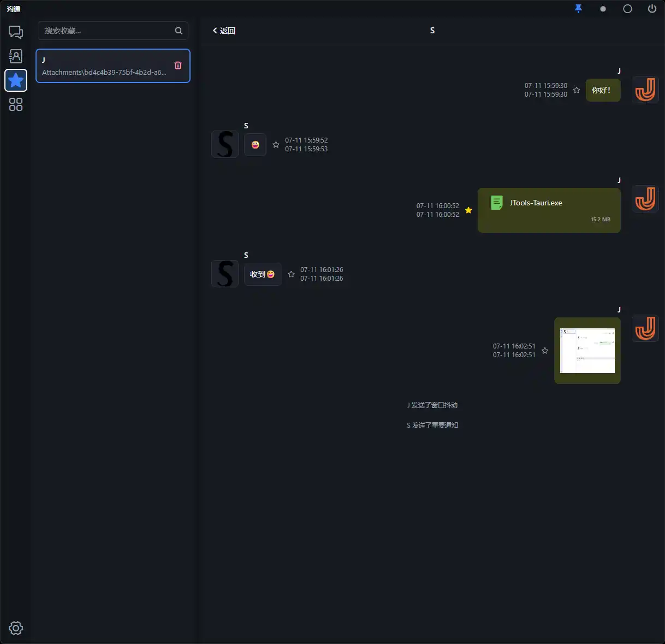Unstar the JTools-Tauri.exe message
Screen dimensions: 665x644
coord(468,210)
